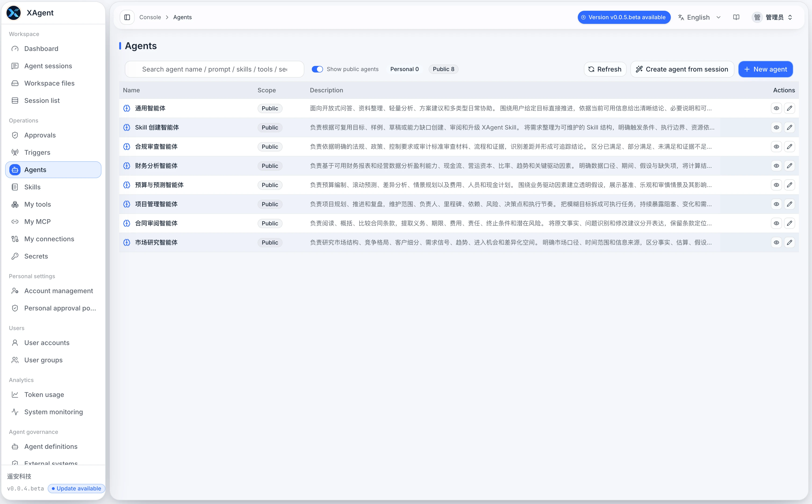Screen dimensions: 812x504
Task: Edit 通用智能体 with the pencil icon
Action: (x=789, y=108)
